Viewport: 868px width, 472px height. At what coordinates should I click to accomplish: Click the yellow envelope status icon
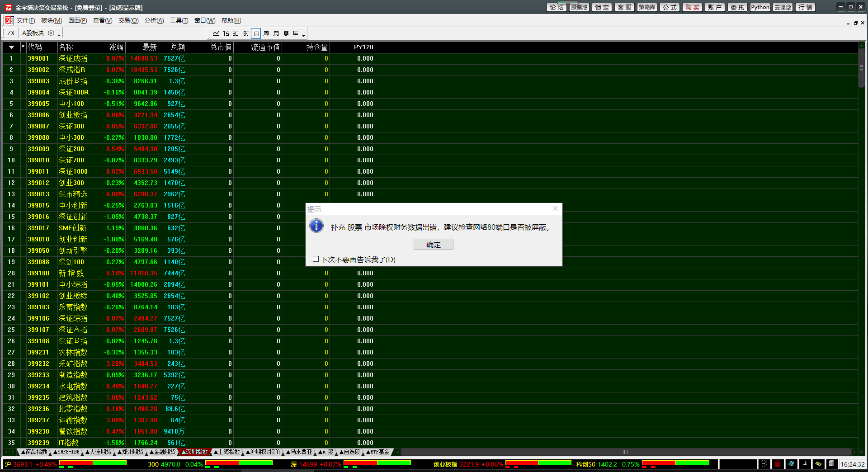click(818, 464)
